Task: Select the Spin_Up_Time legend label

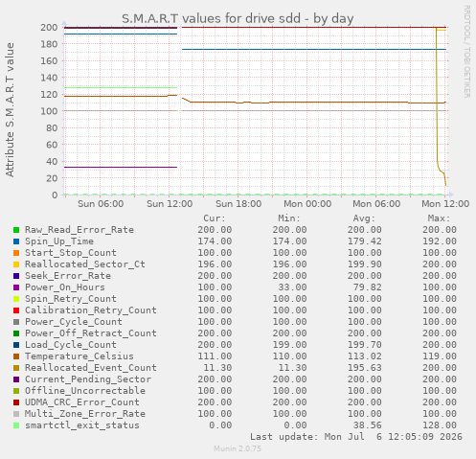Action: click(59, 241)
